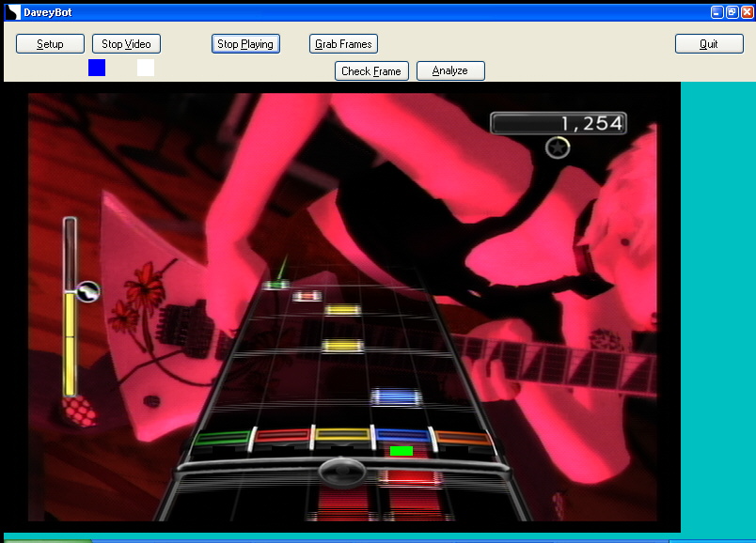Close the DaveyBot window

(748, 12)
